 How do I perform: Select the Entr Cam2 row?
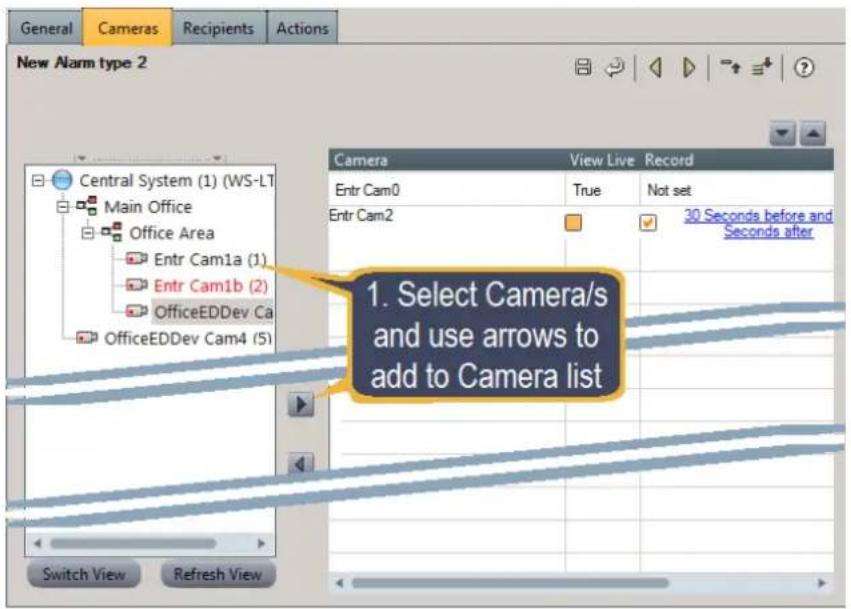coord(581,223)
